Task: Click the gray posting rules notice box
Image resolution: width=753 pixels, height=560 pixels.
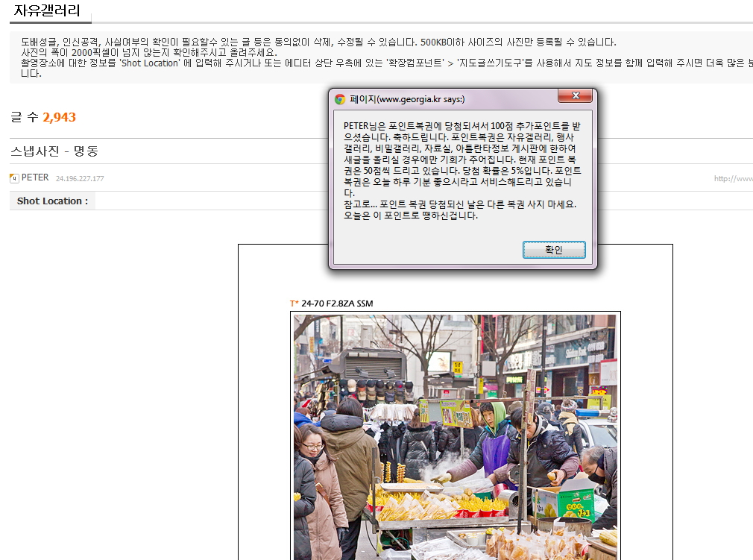Action: click(x=380, y=57)
